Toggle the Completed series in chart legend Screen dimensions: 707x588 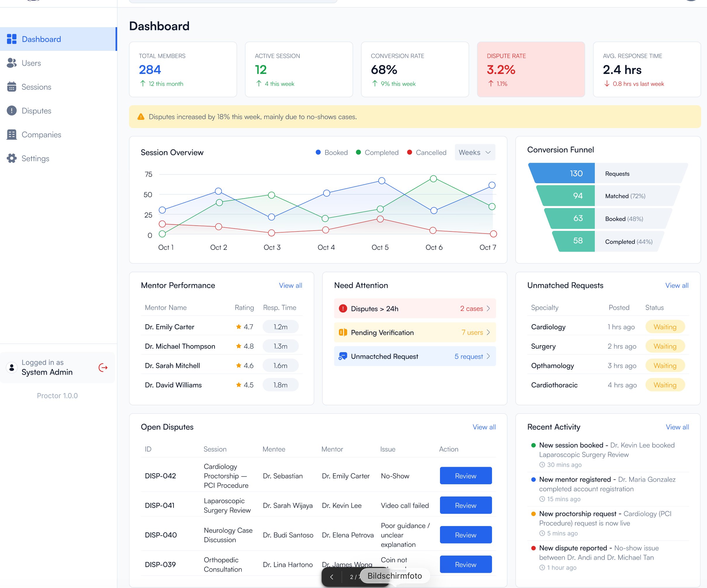coord(377,153)
